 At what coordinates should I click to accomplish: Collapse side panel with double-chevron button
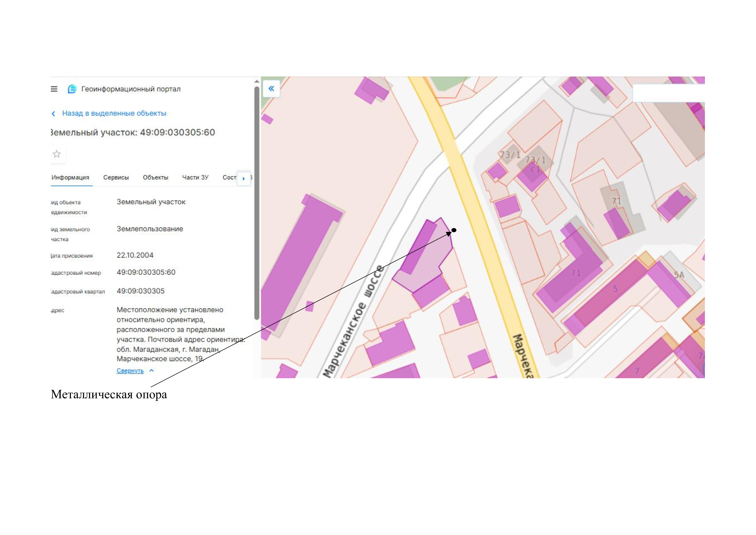pyautogui.click(x=271, y=88)
